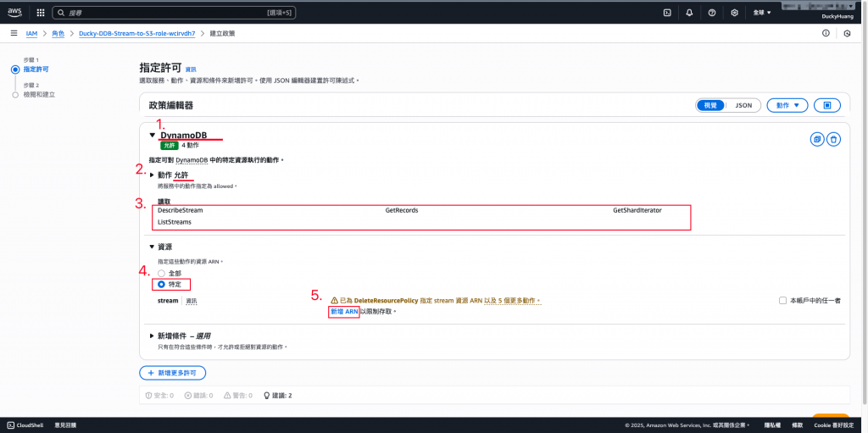Click the 警告: 0 triangle indicator
Viewport: 868px width, 433px height.
(x=238, y=396)
